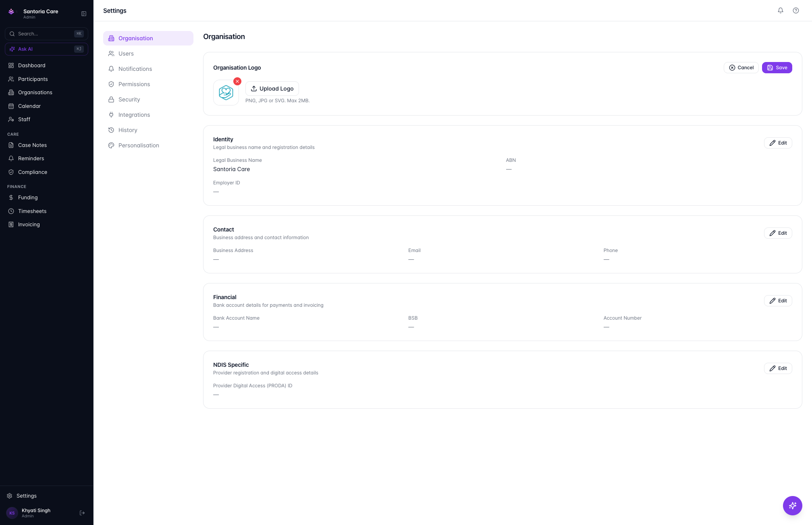The height and width of the screenshot is (525, 812).
Task: Open Integrations settings tab
Action: point(148,115)
